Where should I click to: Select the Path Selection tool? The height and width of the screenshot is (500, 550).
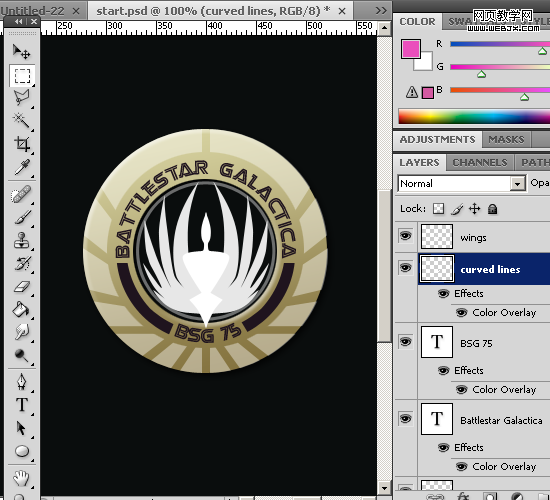pos(22,428)
